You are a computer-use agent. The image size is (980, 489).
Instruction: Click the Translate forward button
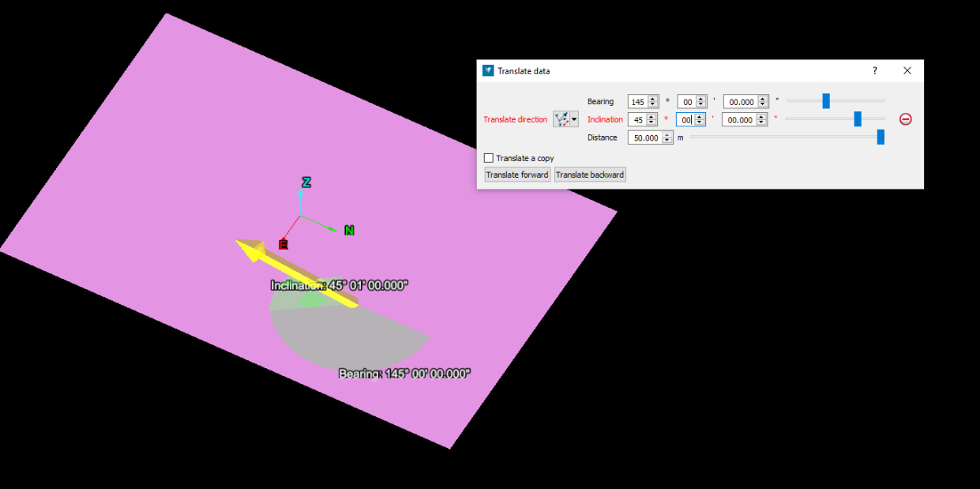click(x=517, y=175)
